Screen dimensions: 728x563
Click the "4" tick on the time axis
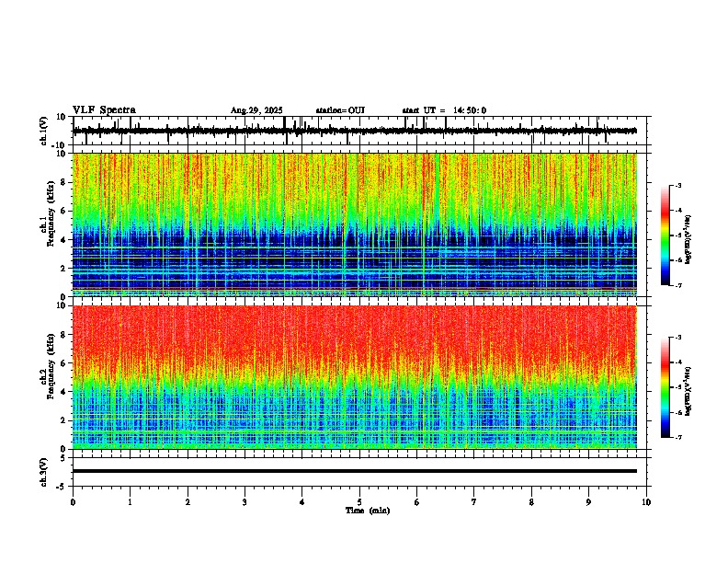302,502
